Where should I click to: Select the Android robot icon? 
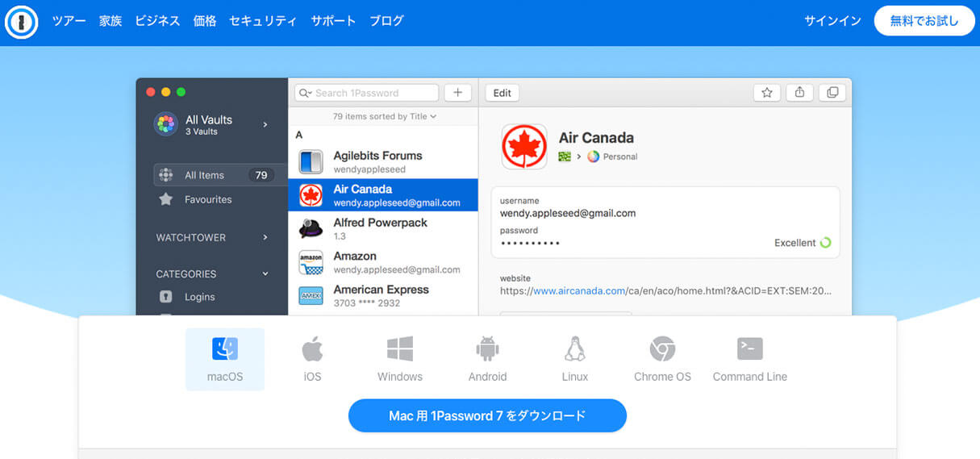(488, 349)
